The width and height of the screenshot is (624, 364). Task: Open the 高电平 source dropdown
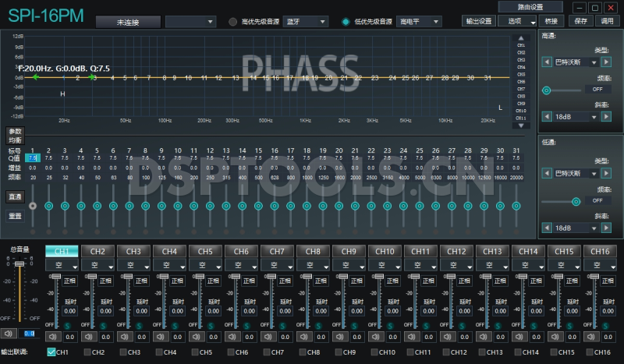[418, 22]
